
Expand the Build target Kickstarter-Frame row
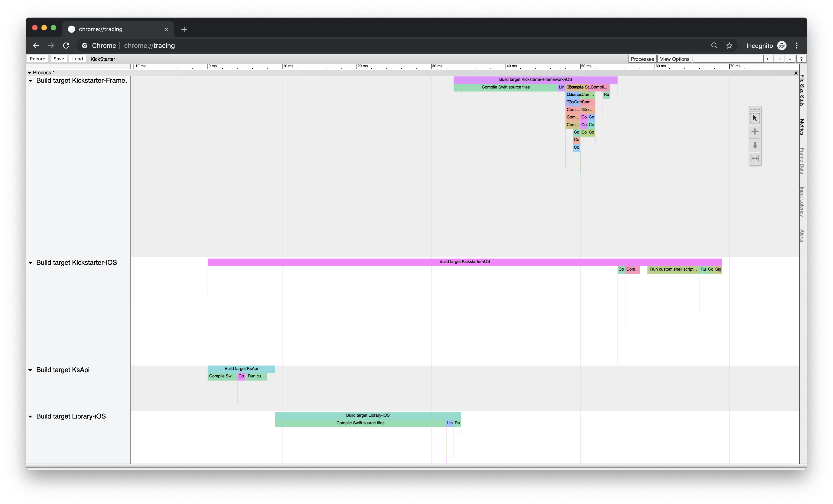30,80
